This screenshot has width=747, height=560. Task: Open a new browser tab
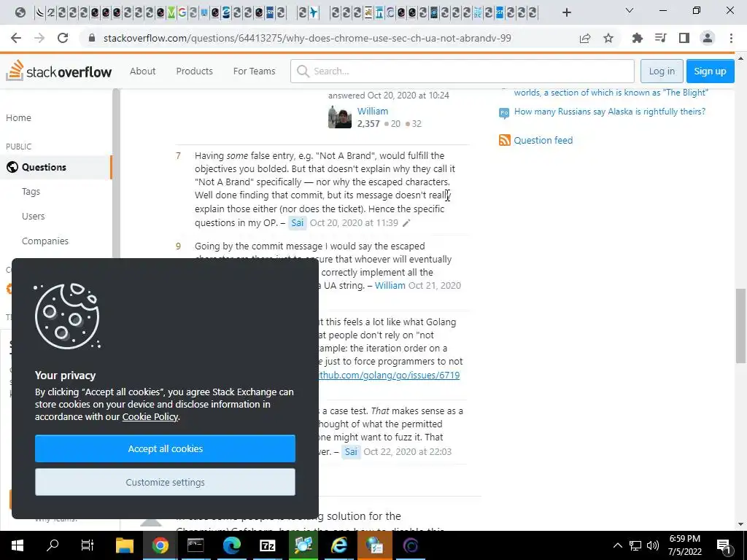pos(566,12)
